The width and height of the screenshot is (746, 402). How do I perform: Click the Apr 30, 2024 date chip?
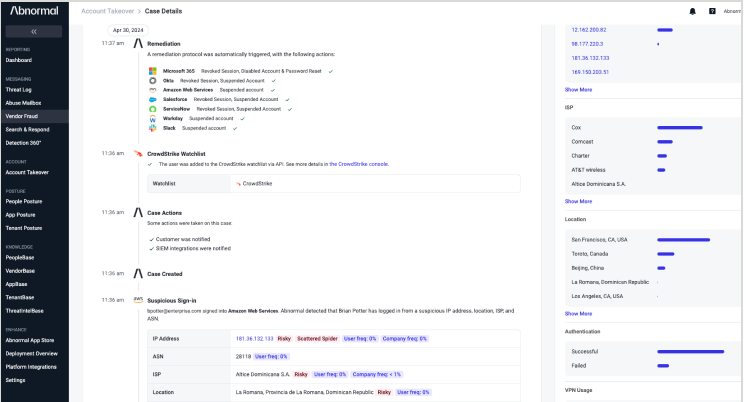coord(128,30)
